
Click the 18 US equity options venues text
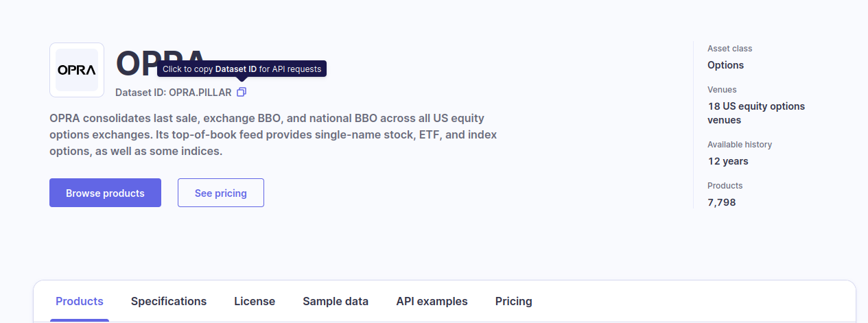coord(756,113)
